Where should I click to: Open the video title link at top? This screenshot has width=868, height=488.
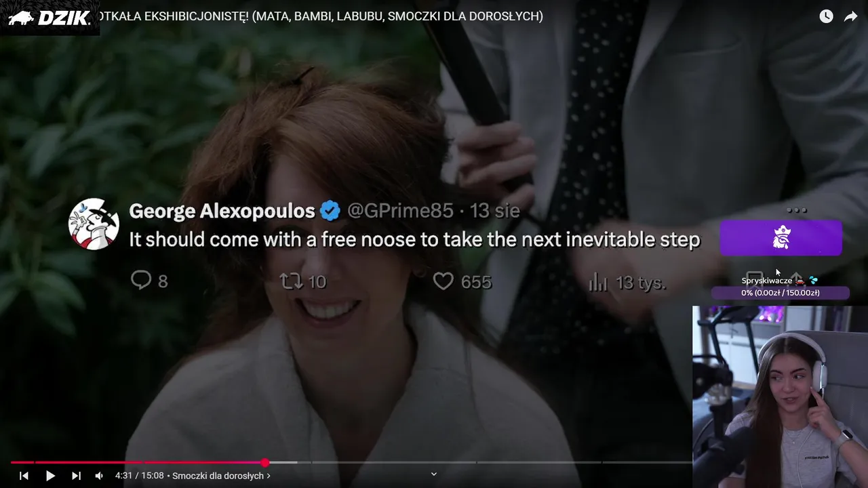click(321, 16)
